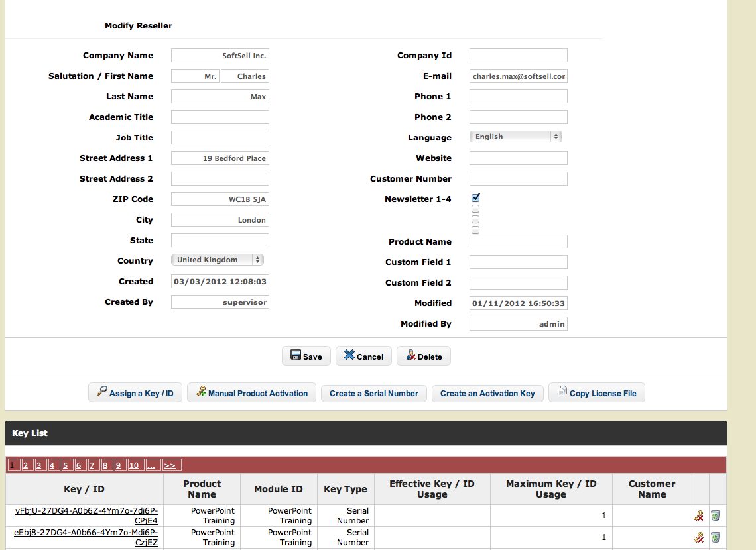Click into the Phone 1 input field
The width and height of the screenshot is (756, 550).
click(518, 97)
